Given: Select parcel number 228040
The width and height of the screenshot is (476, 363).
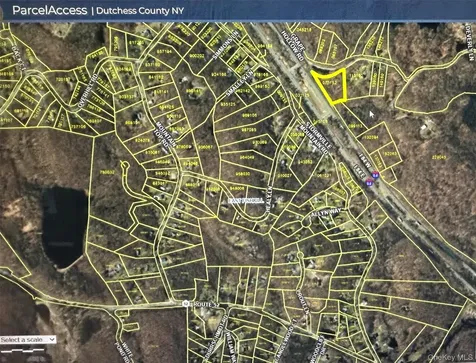Looking at the screenshot, I should click(x=439, y=157).
